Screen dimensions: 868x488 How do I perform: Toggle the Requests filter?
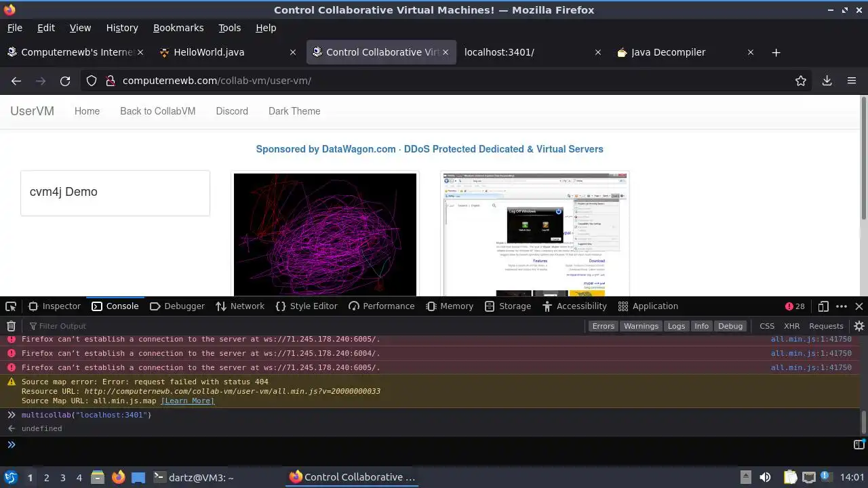coord(826,326)
